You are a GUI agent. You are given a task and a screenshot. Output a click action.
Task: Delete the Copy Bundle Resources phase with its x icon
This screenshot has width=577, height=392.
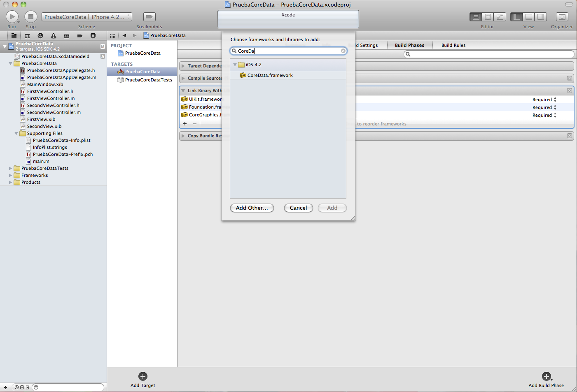tap(570, 136)
